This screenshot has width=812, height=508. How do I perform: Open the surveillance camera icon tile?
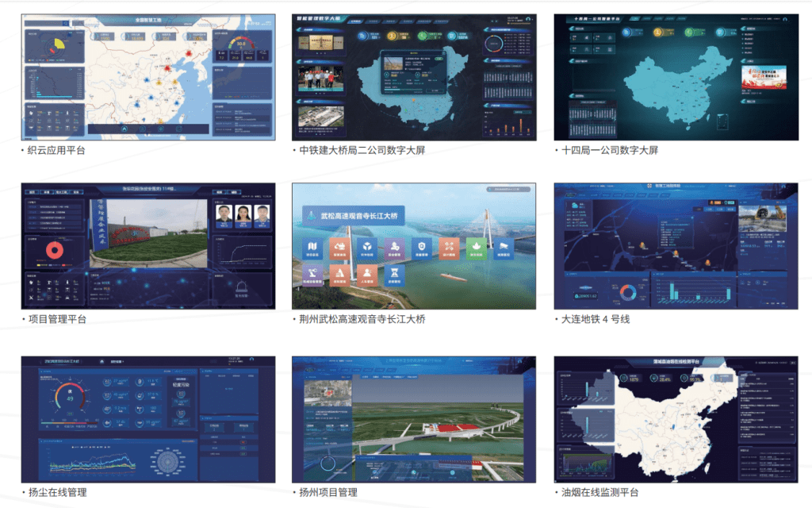502,248
